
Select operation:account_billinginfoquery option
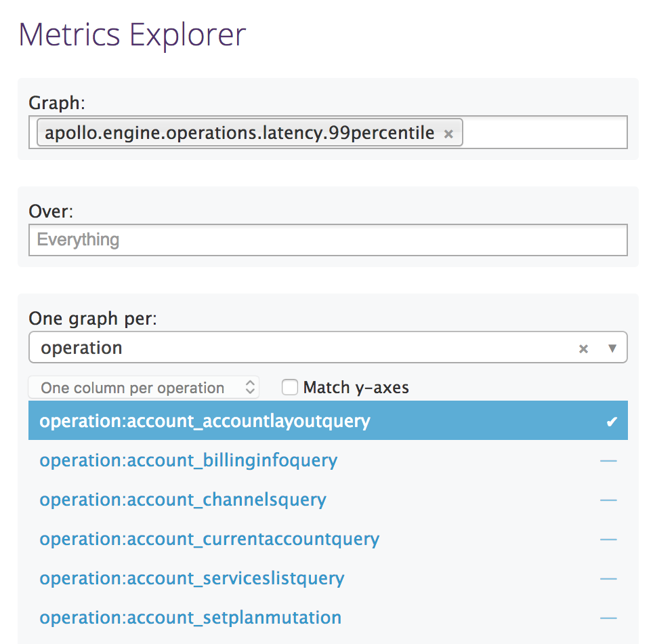188,460
